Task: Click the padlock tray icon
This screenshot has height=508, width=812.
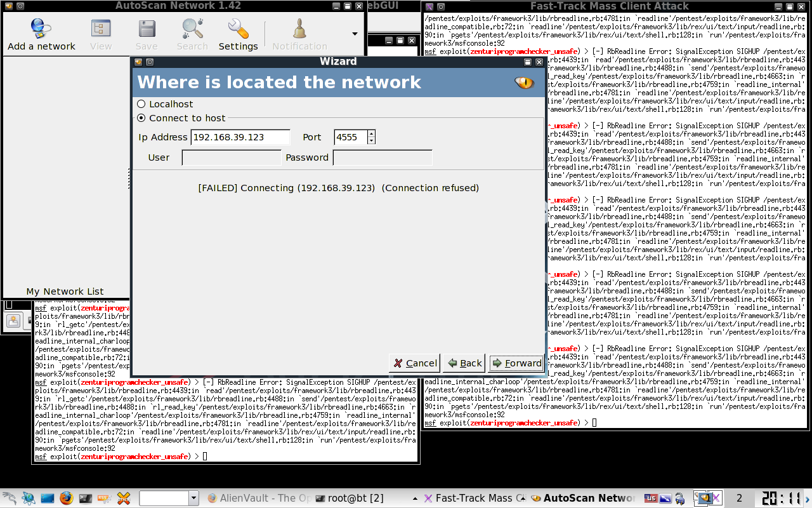Action: [680, 498]
